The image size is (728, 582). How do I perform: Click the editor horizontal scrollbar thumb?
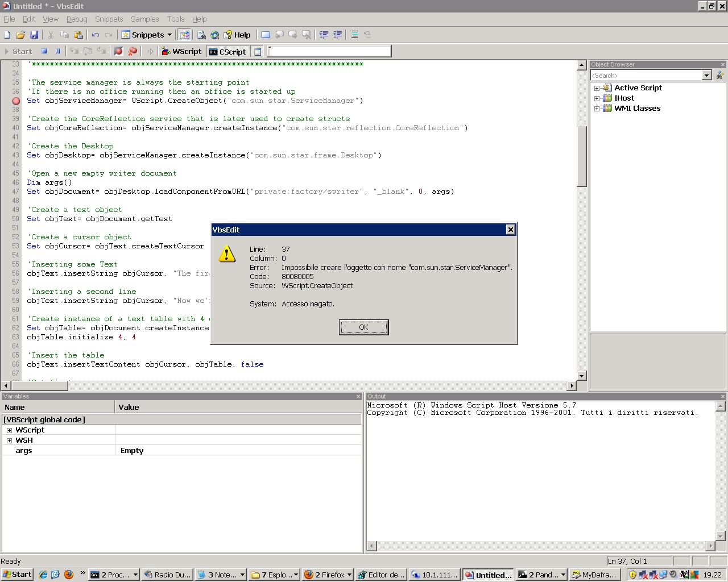[40, 385]
